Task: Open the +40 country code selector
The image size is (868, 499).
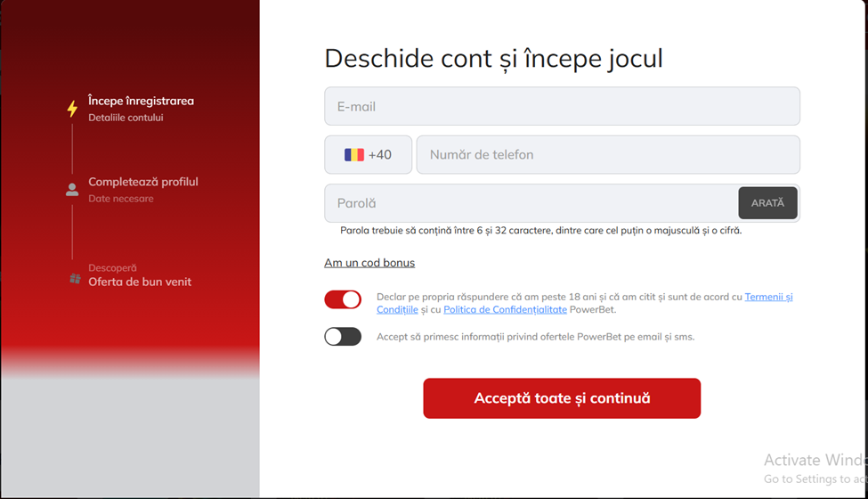Action: [x=369, y=155]
